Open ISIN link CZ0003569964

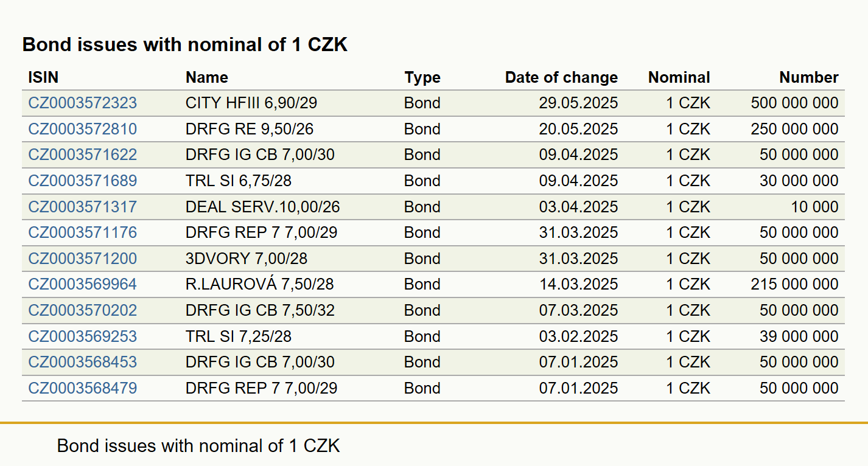click(x=83, y=284)
